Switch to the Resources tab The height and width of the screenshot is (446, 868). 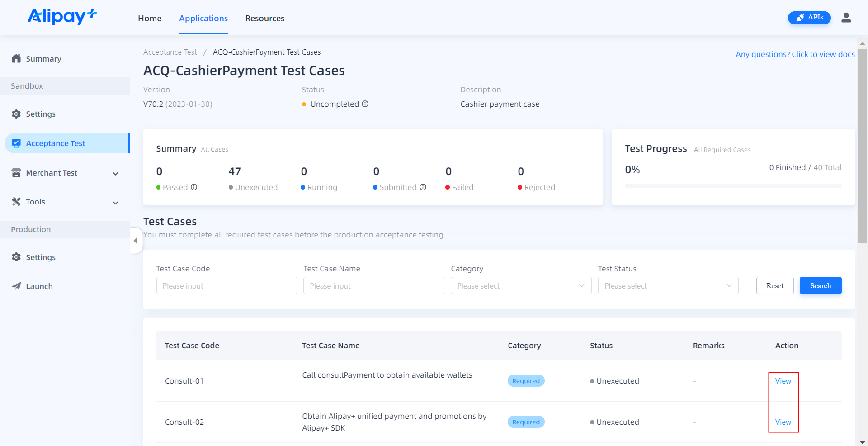tap(264, 19)
